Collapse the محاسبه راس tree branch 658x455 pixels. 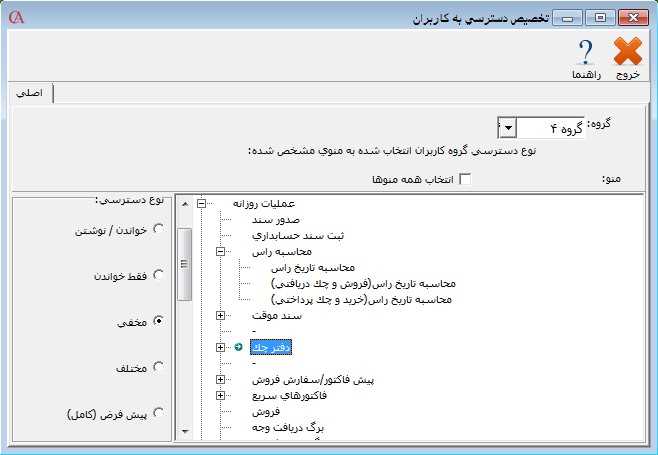(x=221, y=253)
